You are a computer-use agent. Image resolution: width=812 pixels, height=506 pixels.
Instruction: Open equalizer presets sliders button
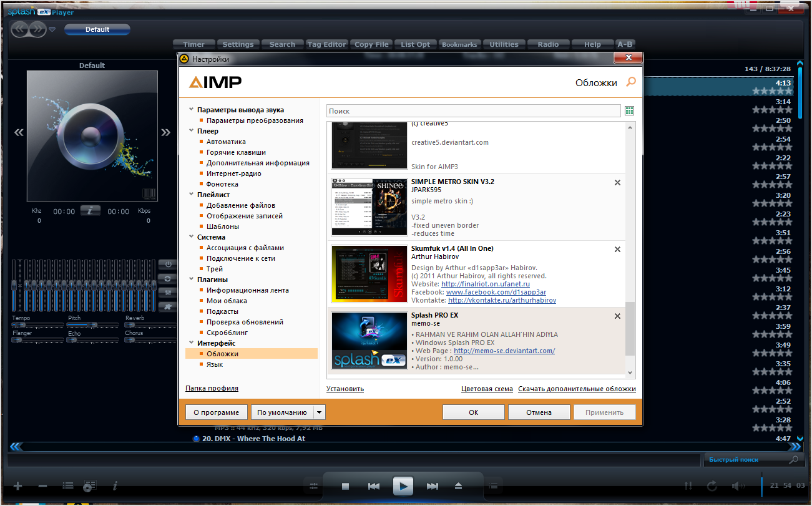(x=167, y=292)
